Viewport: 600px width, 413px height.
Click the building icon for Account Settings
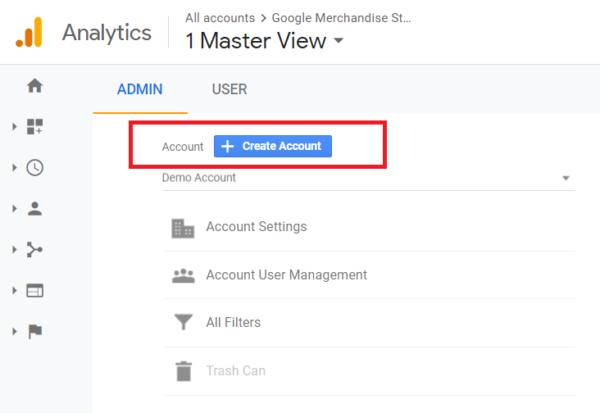point(183,227)
